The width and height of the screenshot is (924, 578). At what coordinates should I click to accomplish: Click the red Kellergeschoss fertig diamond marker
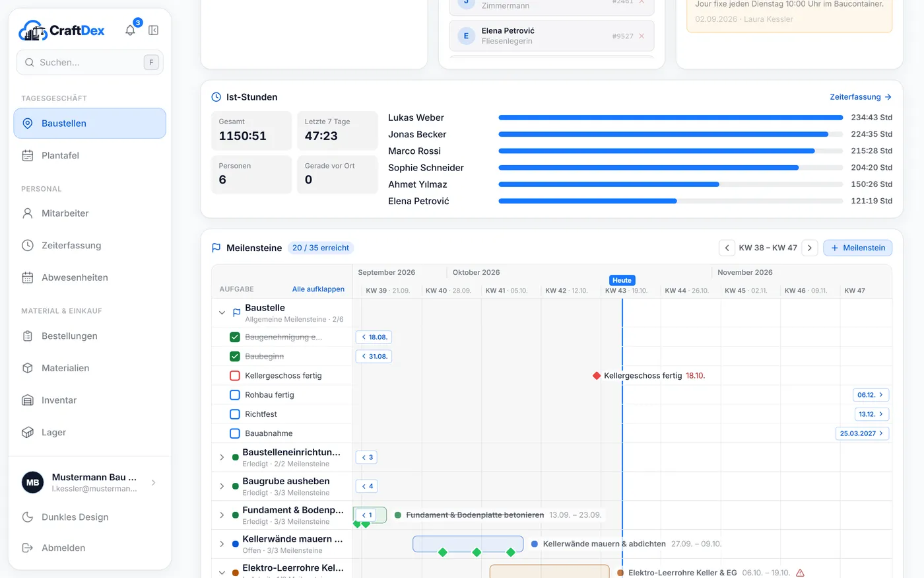click(x=597, y=376)
